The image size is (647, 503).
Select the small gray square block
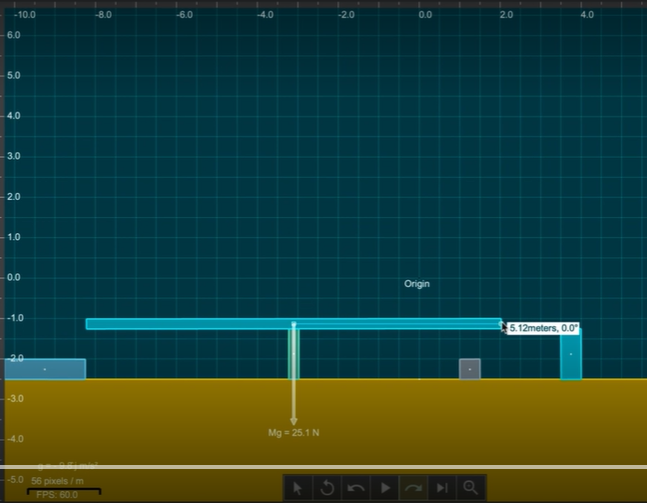[x=470, y=369]
